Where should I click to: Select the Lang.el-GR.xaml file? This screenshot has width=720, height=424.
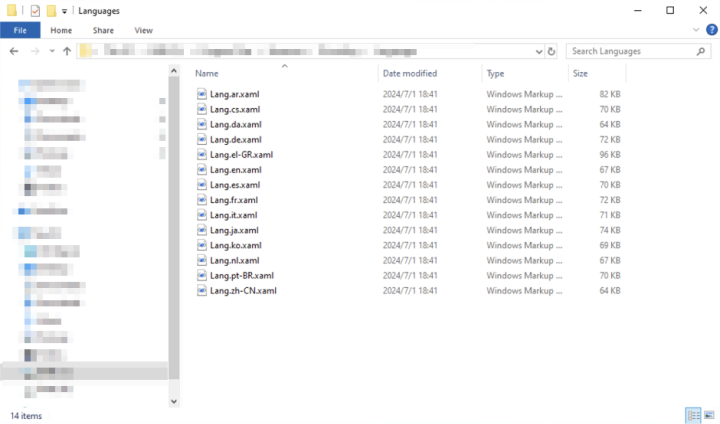pos(241,155)
